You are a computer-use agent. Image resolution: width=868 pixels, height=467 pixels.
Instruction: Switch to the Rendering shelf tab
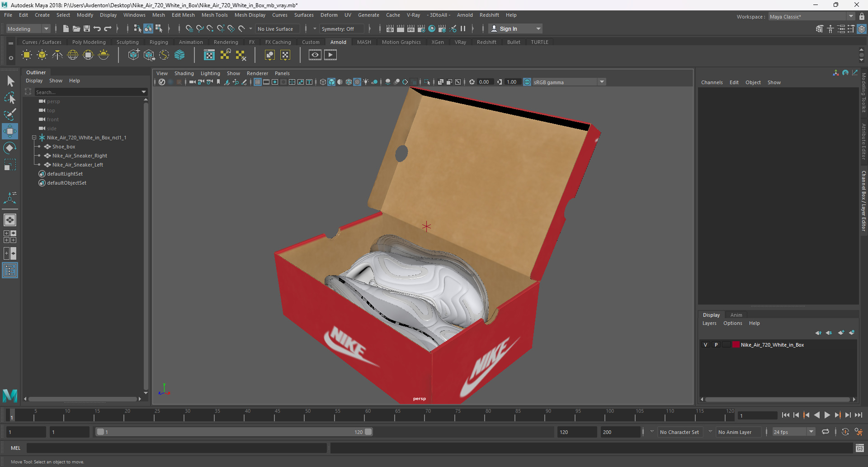tap(226, 42)
